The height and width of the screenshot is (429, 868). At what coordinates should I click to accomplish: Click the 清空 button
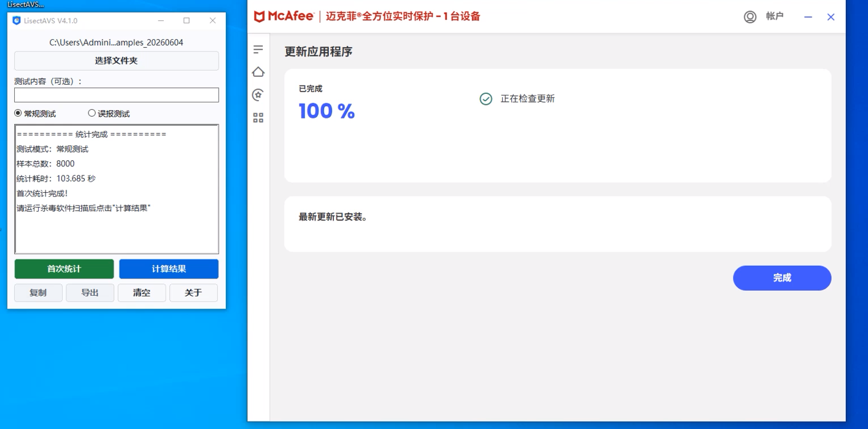(142, 293)
